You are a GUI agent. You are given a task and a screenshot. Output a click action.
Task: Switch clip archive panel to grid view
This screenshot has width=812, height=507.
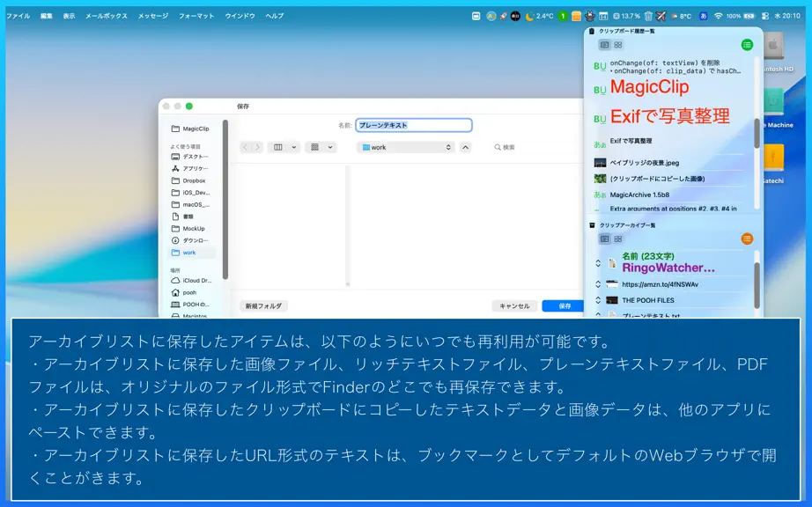pos(617,239)
